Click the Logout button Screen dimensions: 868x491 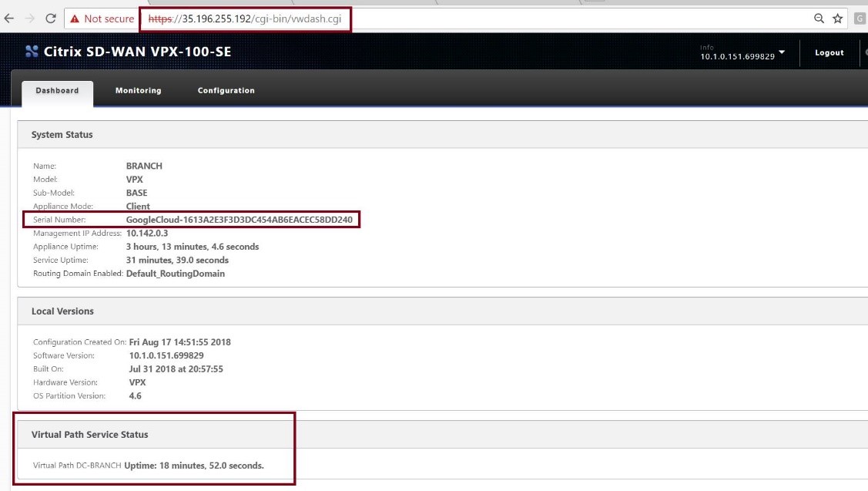[x=829, y=52]
